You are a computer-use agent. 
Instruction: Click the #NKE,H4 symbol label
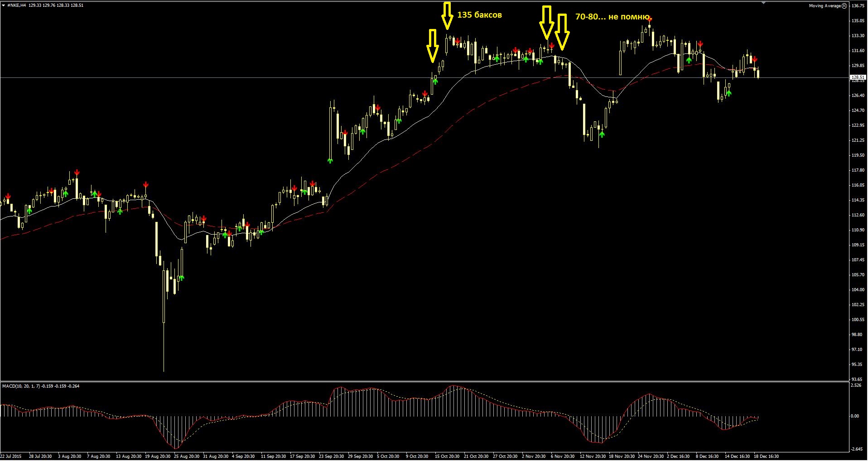17,5
